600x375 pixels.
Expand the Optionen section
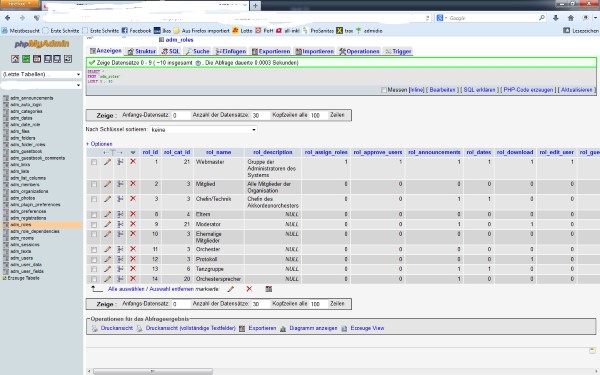coord(99,144)
